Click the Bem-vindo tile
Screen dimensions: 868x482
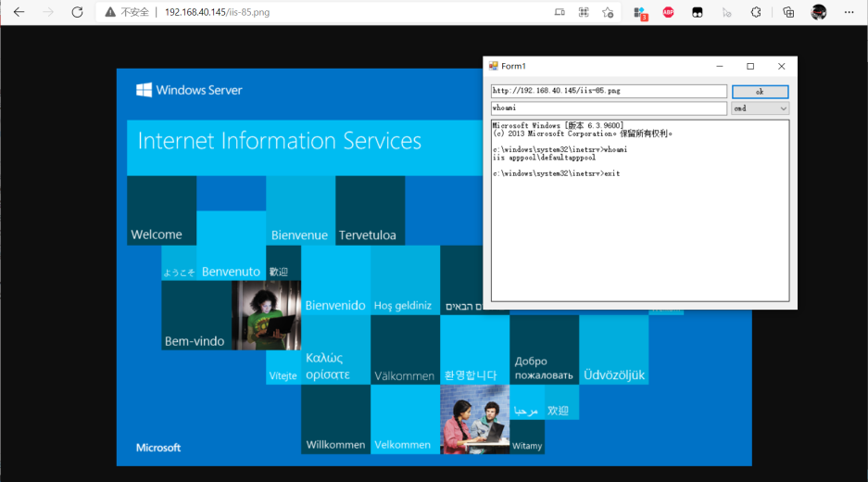196,315
